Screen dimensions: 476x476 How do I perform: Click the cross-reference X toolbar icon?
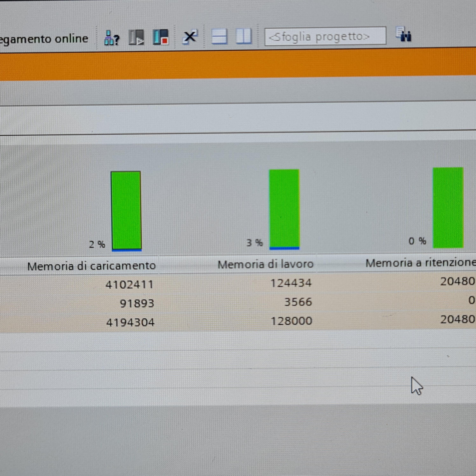(x=190, y=37)
